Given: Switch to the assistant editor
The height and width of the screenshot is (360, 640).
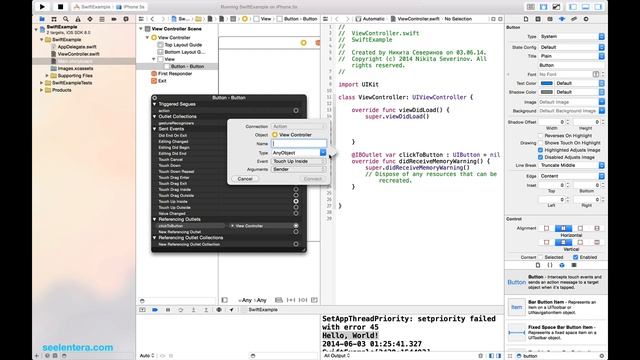Looking at the screenshot, I should click(x=544, y=7).
